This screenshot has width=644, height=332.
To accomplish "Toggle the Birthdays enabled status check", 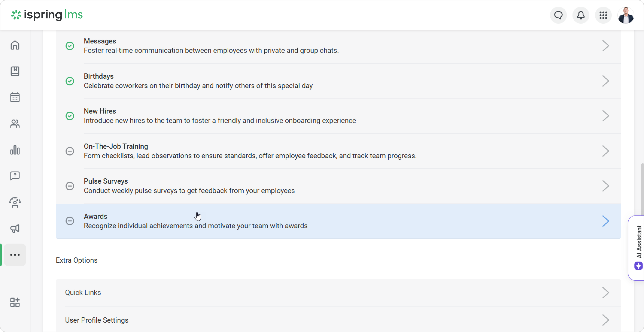I will [70, 81].
